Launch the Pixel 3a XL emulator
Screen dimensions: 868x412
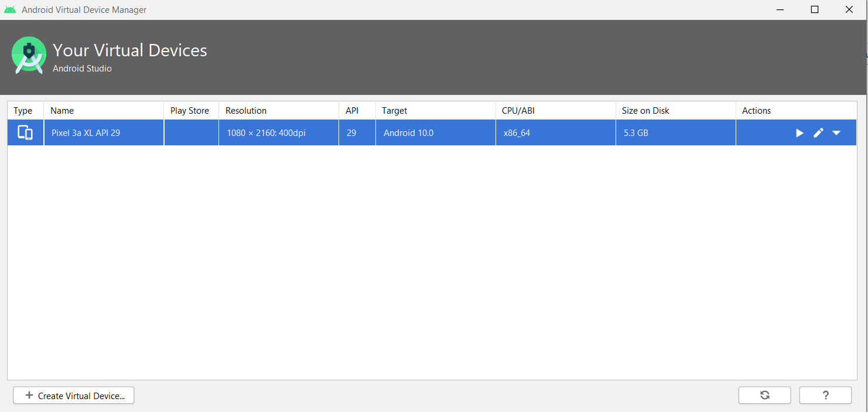click(x=799, y=133)
